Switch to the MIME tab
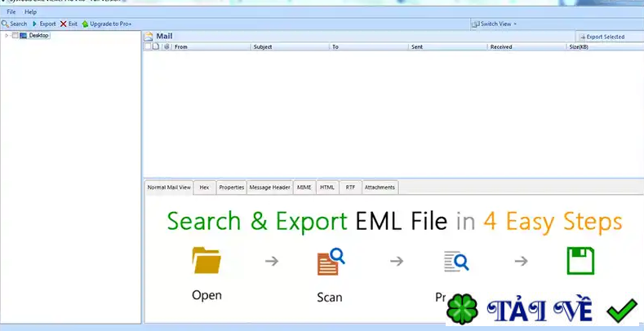Screen dimensions: 644x331 [x=304, y=188]
